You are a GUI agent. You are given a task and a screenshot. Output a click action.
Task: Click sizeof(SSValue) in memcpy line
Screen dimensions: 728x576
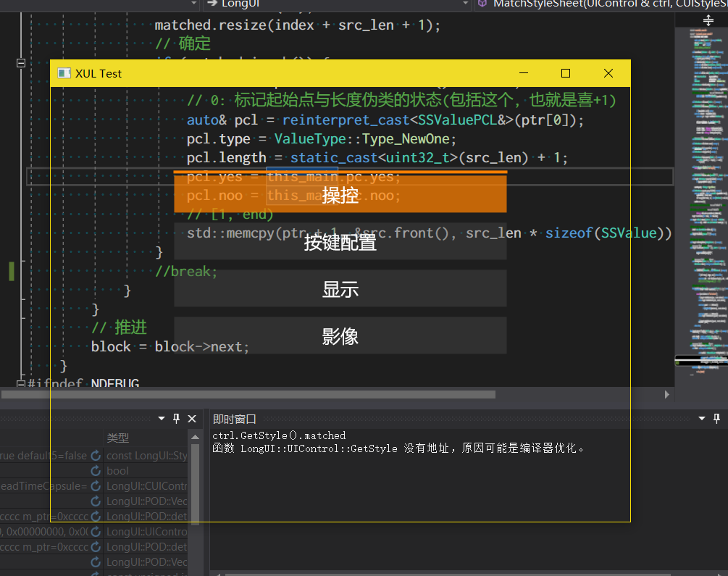tap(606, 233)
